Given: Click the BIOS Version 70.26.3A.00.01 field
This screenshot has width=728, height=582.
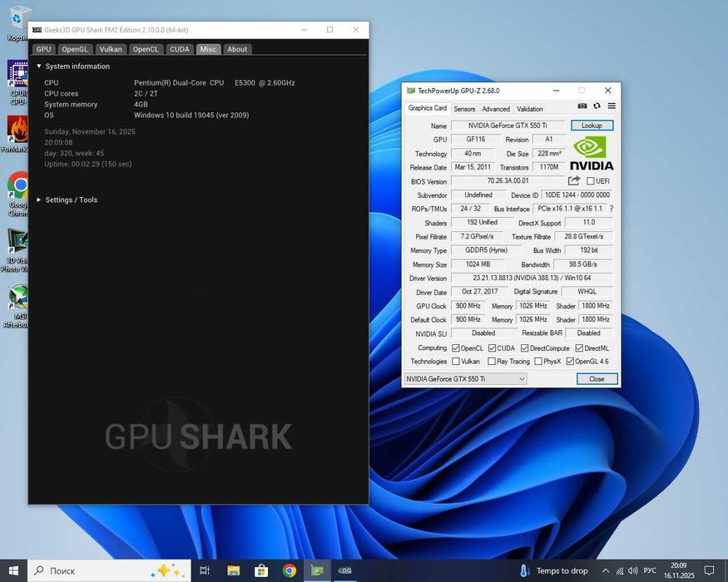Looking at the screenshot, I should click(x=508, y=181).
